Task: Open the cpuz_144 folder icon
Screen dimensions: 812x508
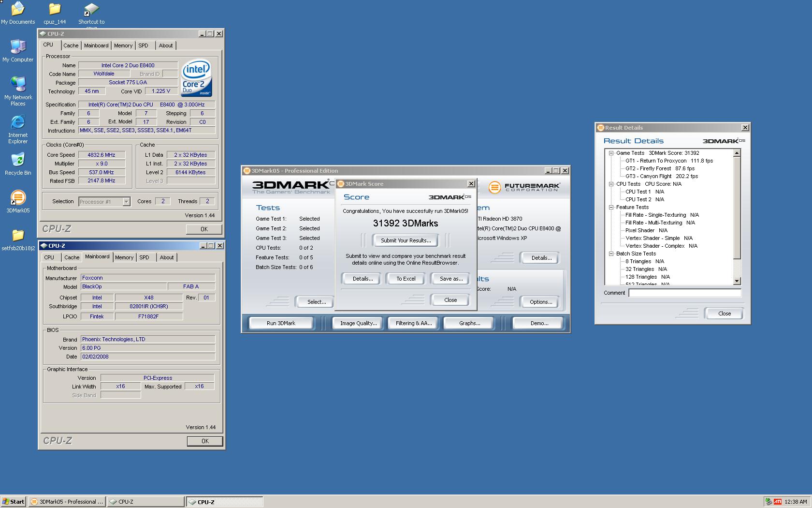Action: click(x=55, y=13)
